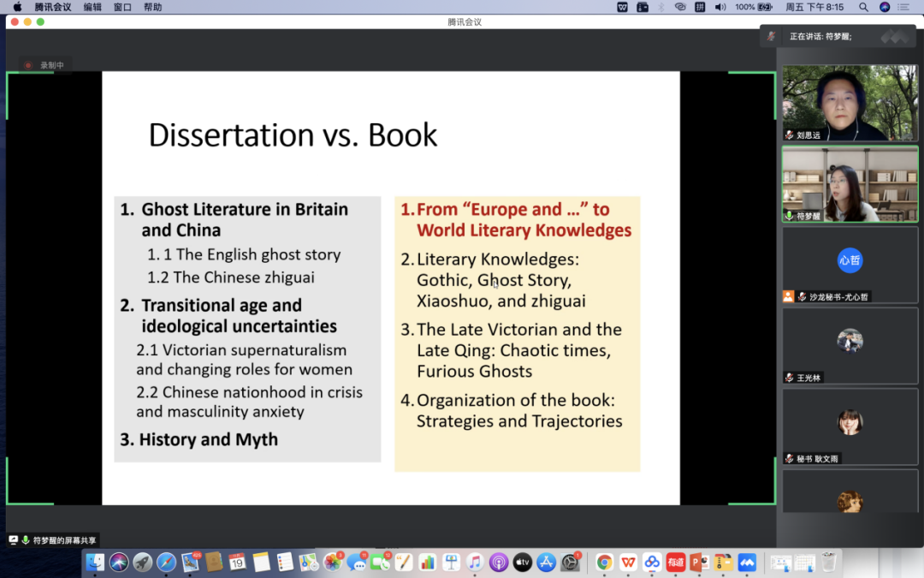Toggle Bluetooth icon in the menu bar
The width and height of the screenshot is (924, 578).
[x=660, y=7]
